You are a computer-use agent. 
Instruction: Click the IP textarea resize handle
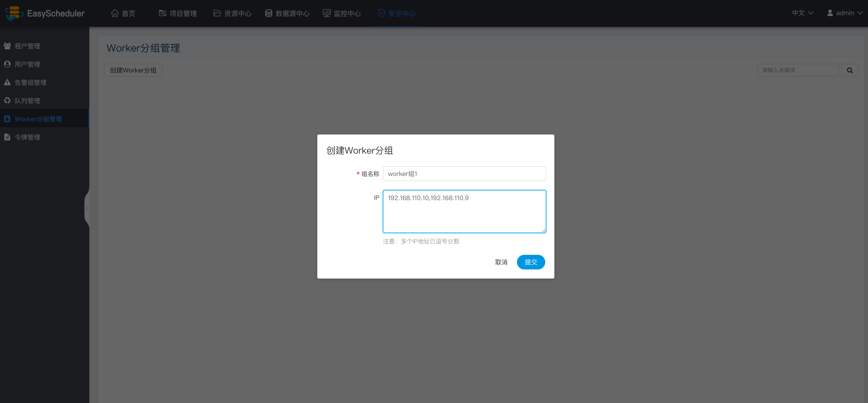[x=543, y=230]
